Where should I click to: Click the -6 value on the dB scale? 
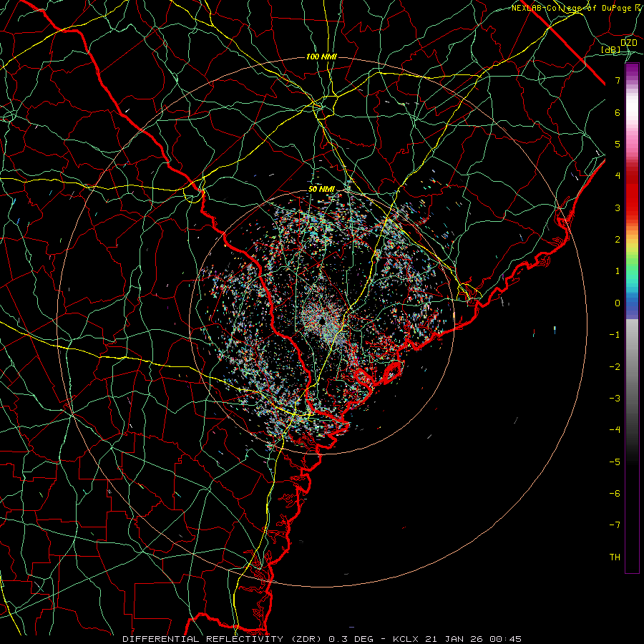[x=615, y=494]
